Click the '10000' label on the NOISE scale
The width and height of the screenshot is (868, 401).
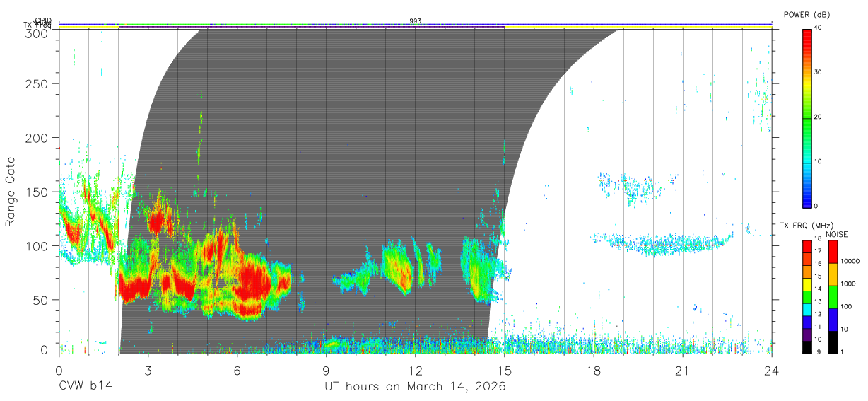tap(850, 261)
